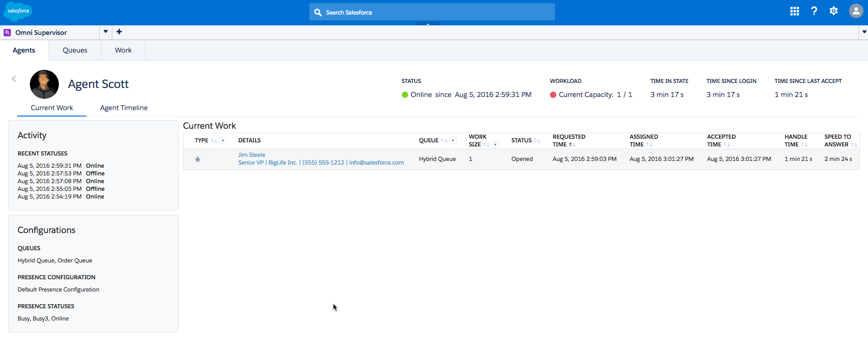Click the 2 min 24 s speed to answer

[x=838, y=159]
